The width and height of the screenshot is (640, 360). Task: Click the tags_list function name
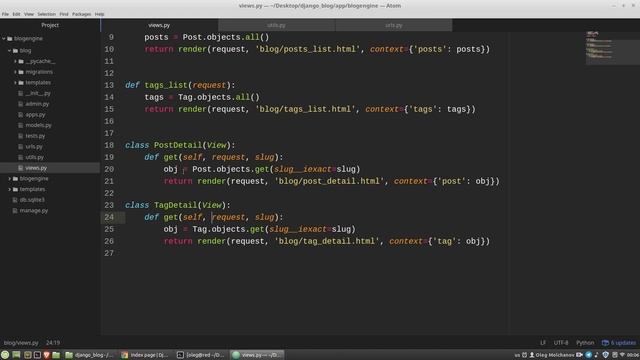166,85
